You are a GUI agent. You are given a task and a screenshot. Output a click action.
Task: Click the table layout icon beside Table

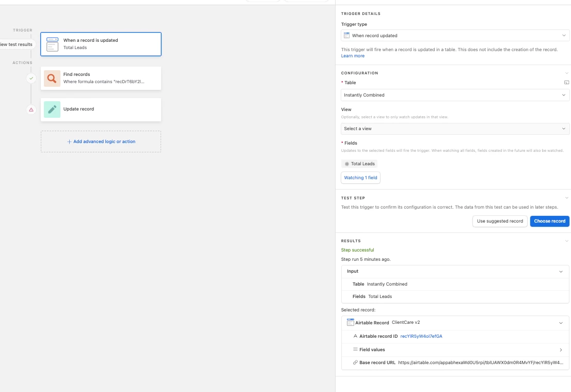click(566, 83)
